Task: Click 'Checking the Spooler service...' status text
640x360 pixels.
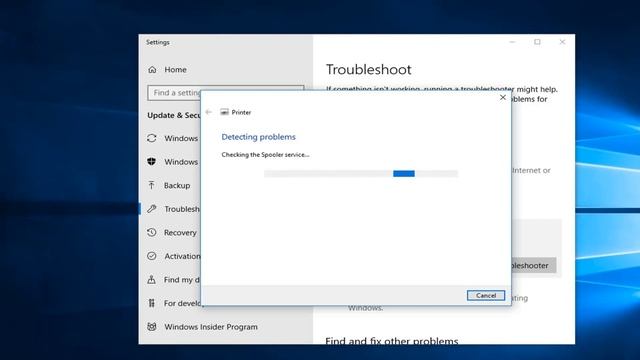Action: click(x=265, y=155)
